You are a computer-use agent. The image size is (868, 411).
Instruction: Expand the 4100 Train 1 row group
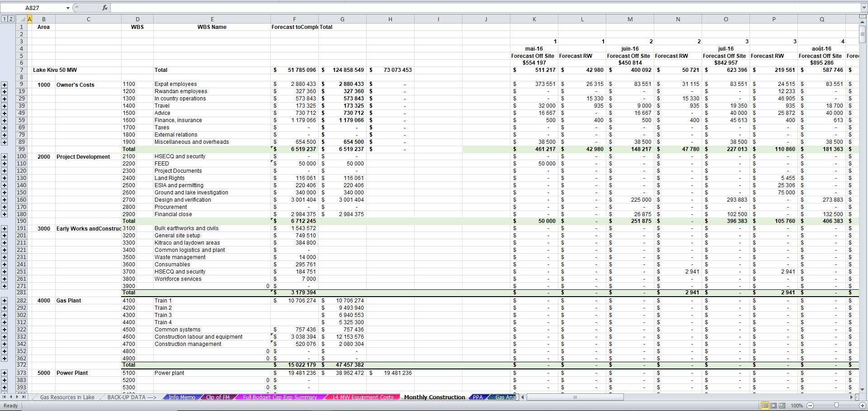(x=5, y=300)
